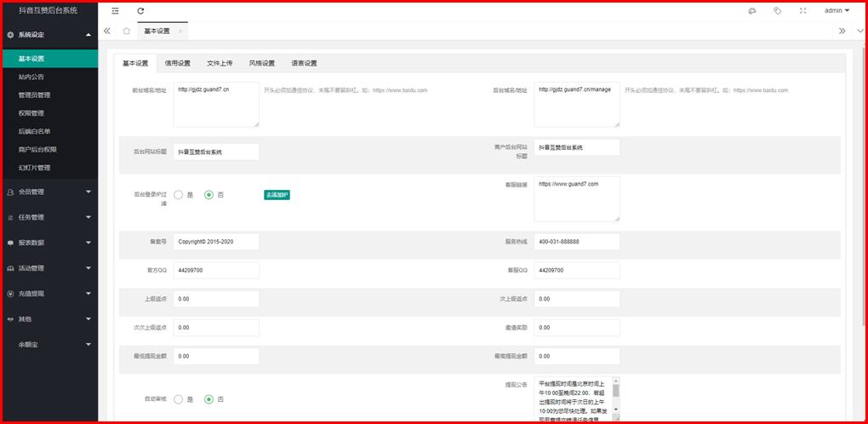Click the tag note icon
Viewport: 868px width, 424px height.
click(x=777, y=11)
